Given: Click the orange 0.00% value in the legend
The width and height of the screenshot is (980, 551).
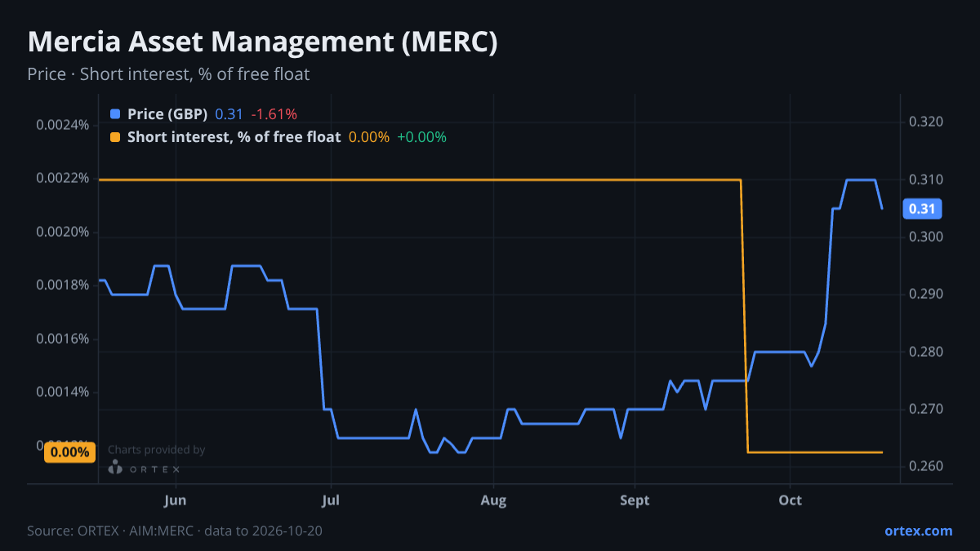Looking at the screenshot, I should tap(369, 137).
